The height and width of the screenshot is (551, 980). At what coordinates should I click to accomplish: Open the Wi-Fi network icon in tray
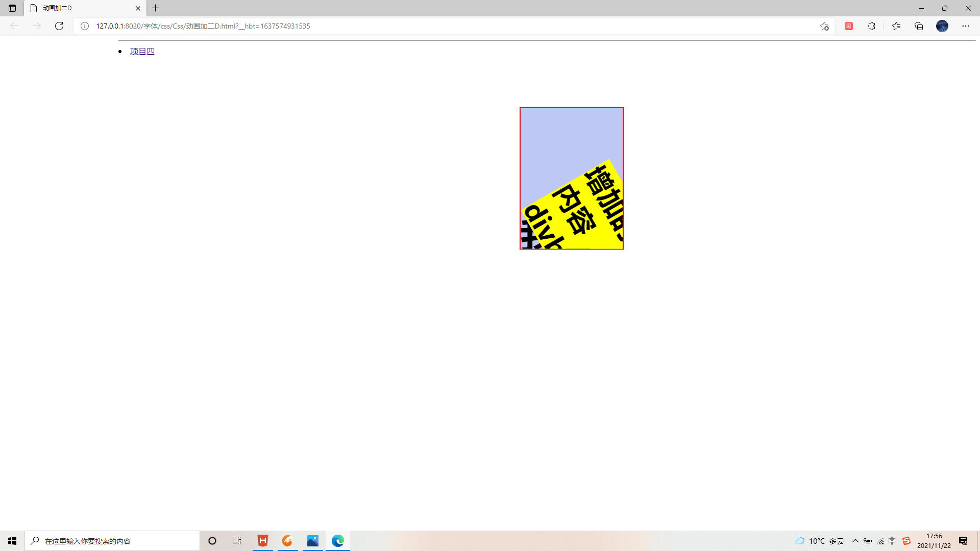point(879,541)
